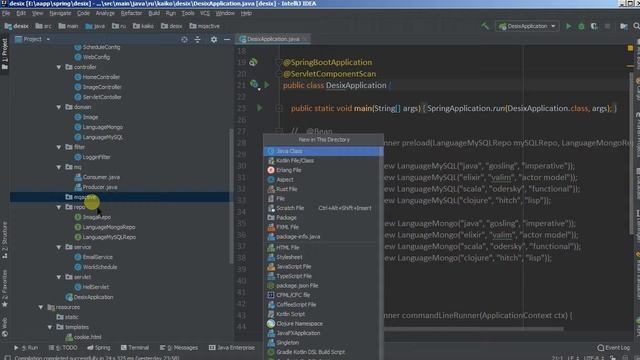This screenshot has width=640, height=360.
Task: Click the editor horizontal scrollbar
Action: [x=473, y=329]
